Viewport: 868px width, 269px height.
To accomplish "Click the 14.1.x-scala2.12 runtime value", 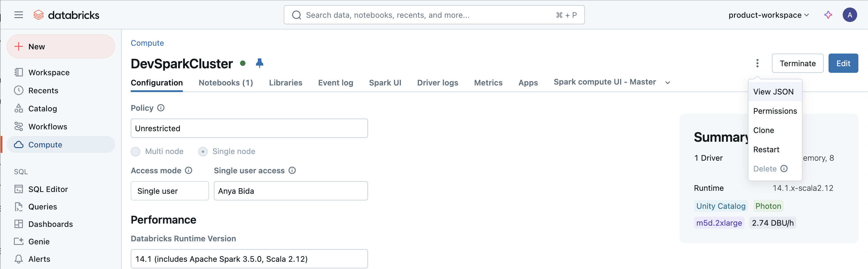I will 803,188.
